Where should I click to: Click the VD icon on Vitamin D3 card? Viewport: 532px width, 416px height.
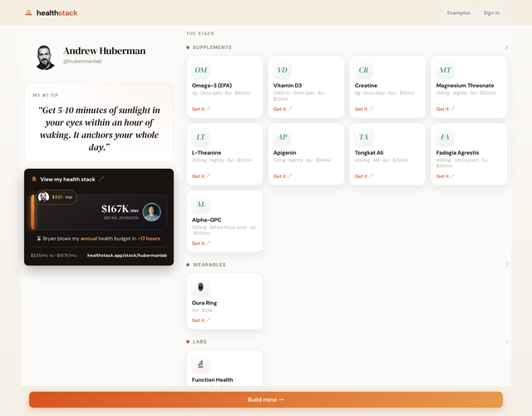pos(282,70)
